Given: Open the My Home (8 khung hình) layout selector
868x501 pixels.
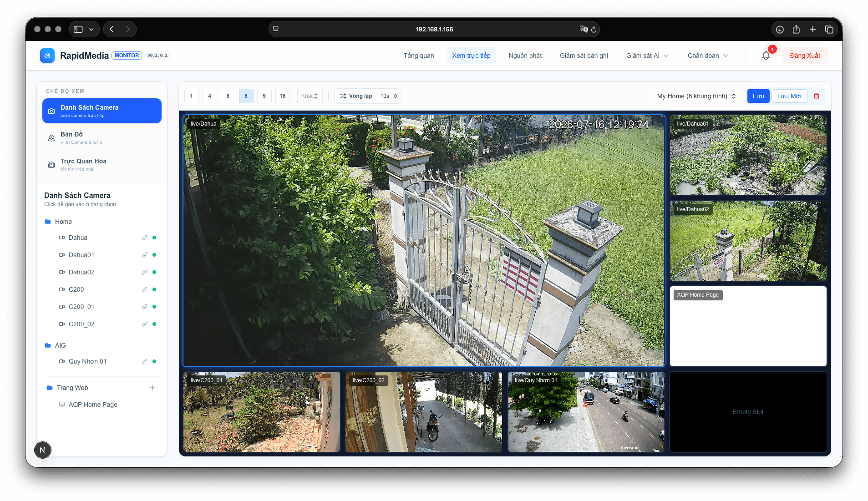Looking at the screenshot, I should 696,96.
